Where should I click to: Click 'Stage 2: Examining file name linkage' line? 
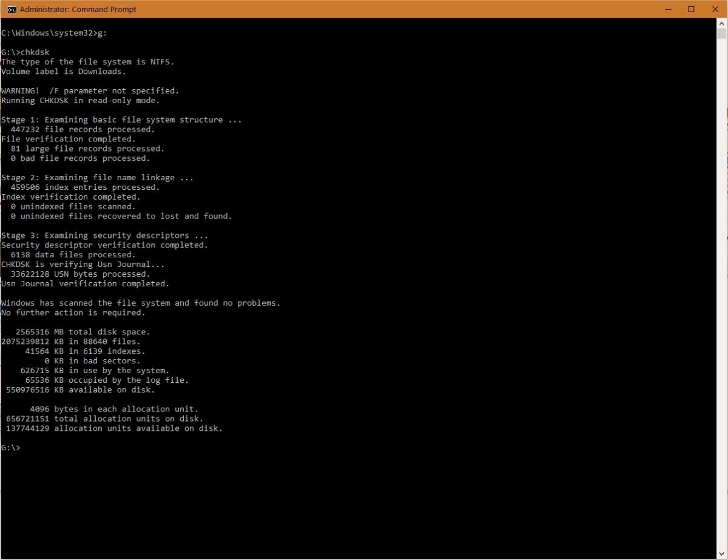(98, 178)
